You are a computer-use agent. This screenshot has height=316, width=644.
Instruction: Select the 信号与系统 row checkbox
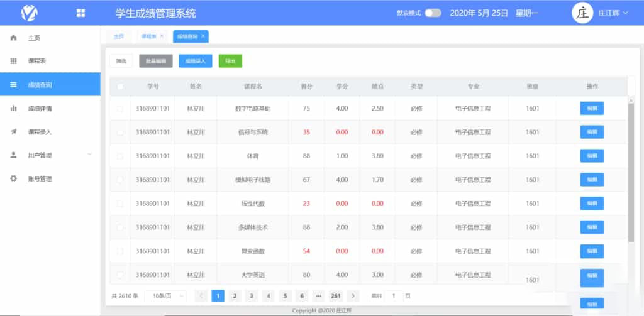click(x=120, y=132)
